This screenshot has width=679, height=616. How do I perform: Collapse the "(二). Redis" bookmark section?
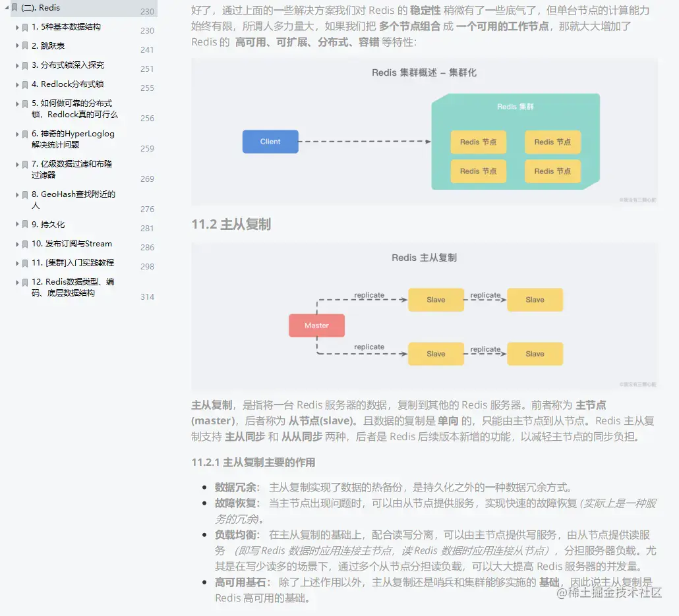click(x=7, y=8)
